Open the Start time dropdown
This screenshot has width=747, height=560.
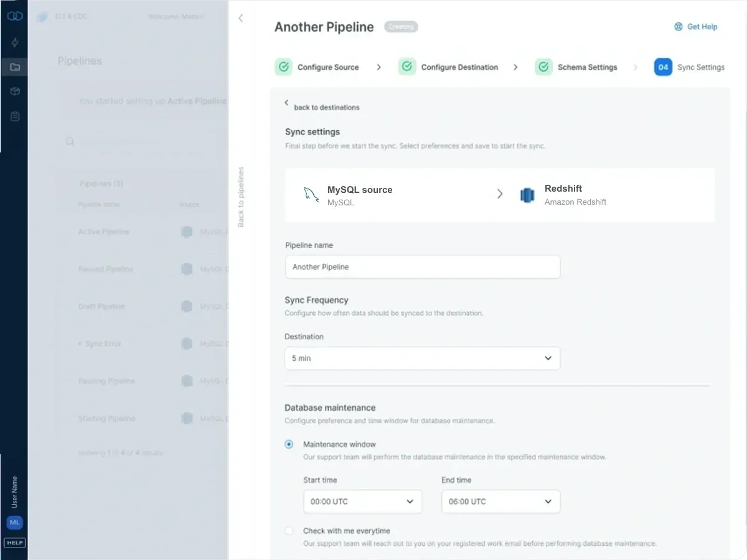pos(362,502)
